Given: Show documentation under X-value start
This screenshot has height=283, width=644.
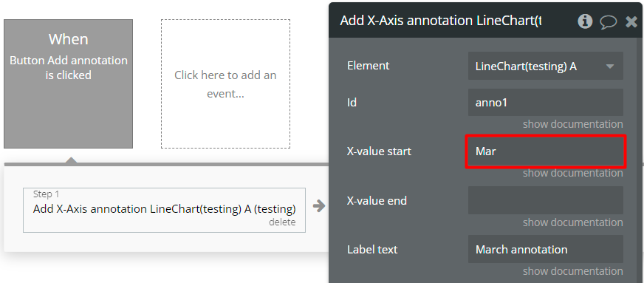Looking at the screenshot, I should point(572,173).
